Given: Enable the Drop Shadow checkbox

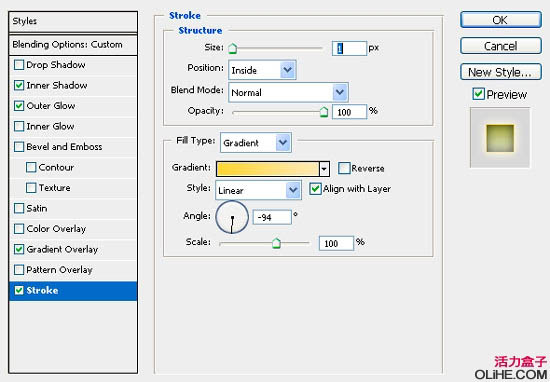Looking at the screenshot, I should 19,65.
